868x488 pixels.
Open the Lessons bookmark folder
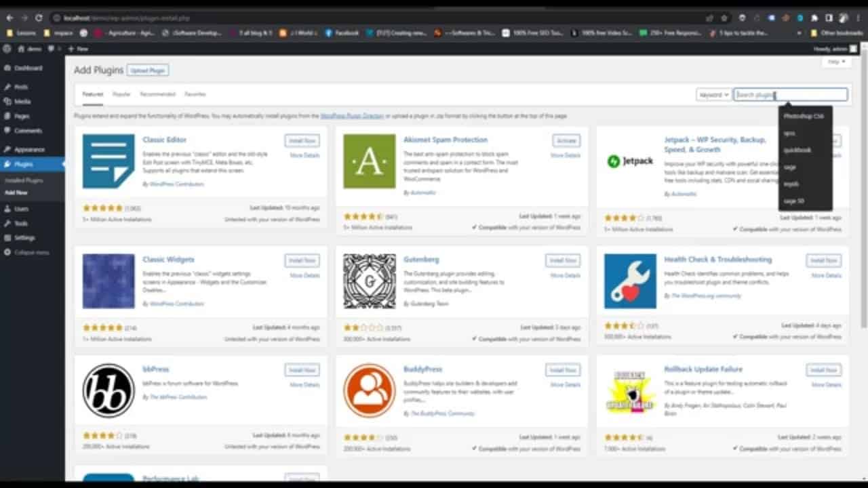21,33
